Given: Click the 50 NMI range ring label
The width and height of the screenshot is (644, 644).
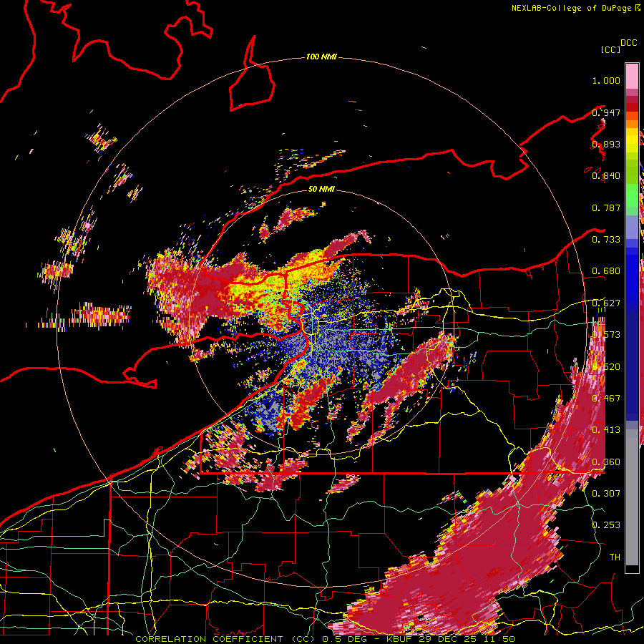Looking at the screenshot, I should coord(321,190).
